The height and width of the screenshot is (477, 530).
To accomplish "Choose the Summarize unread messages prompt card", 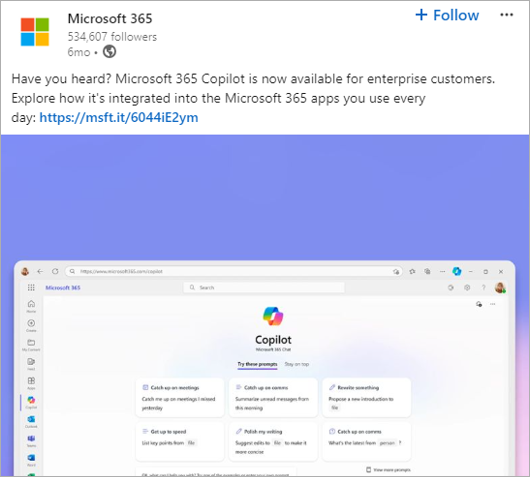I will tap(273, 397).
